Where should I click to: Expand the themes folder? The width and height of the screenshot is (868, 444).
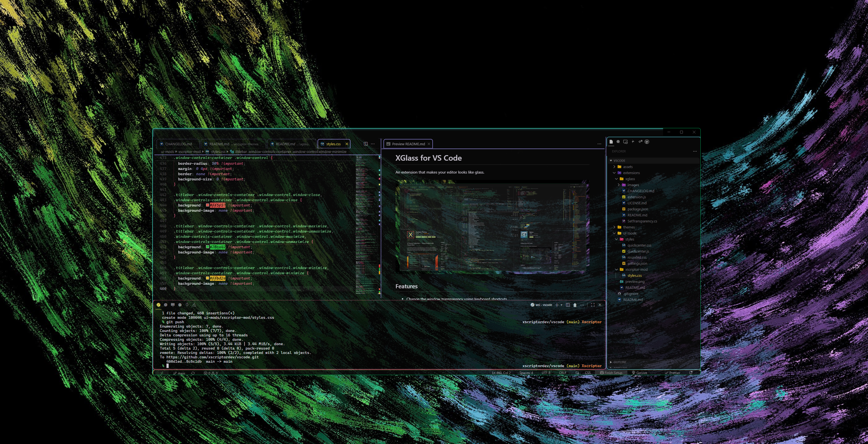click(x=629, y=227)
